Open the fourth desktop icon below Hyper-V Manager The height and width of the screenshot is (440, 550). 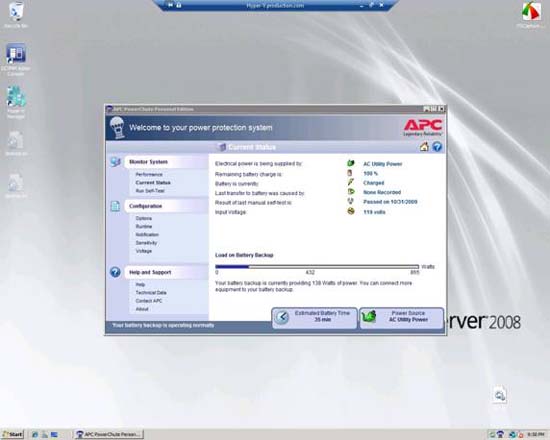16,144
